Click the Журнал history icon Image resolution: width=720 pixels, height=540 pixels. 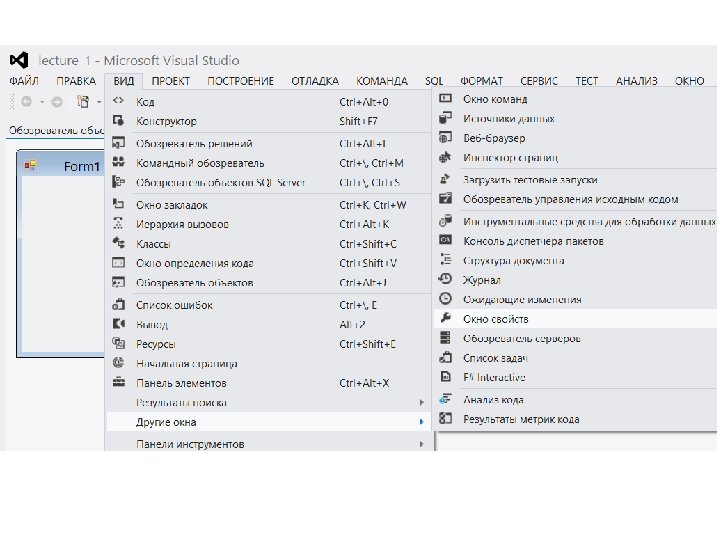[x=445, y=279]
